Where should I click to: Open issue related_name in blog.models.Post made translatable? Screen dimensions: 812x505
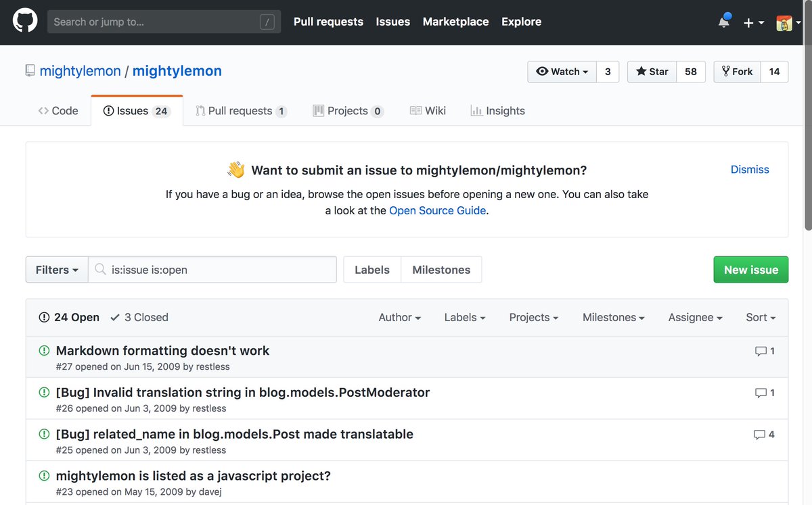235,434
